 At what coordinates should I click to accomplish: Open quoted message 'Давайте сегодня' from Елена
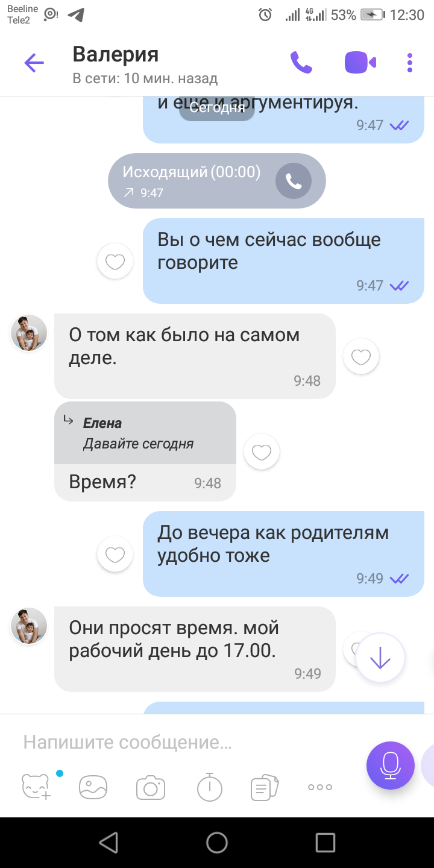[x=145, y=433]
